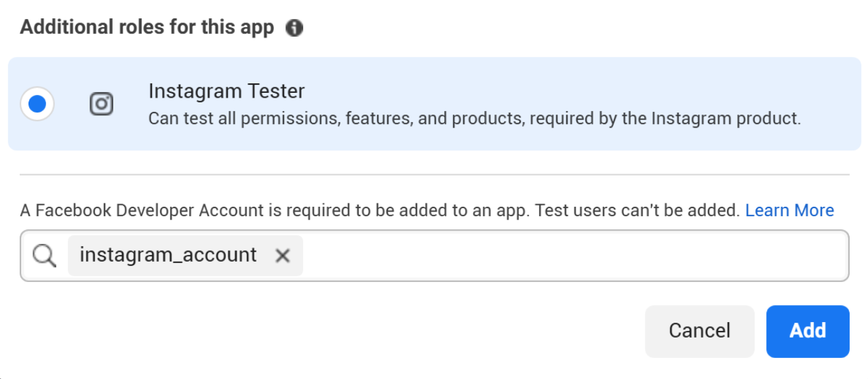
Task: Open info tooltip beside Additional roles heading
Action: [x=294, y=28]
